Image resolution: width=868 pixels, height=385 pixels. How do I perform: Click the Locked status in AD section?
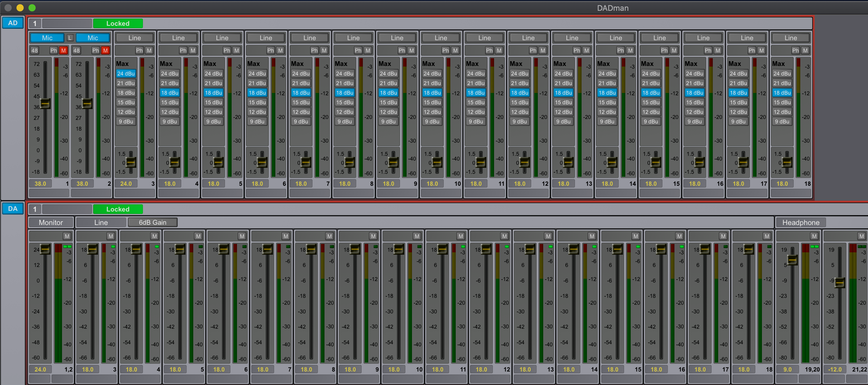[118, 23]
